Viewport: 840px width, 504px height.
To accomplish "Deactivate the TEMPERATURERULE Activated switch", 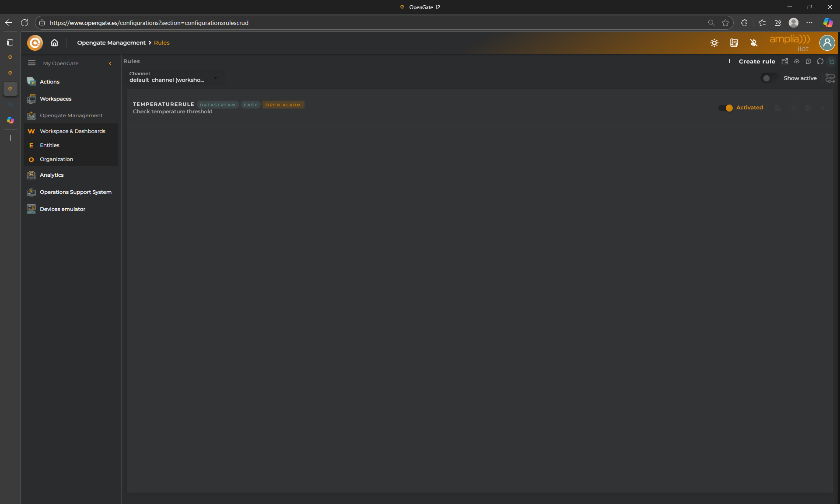I will point(726,108).
